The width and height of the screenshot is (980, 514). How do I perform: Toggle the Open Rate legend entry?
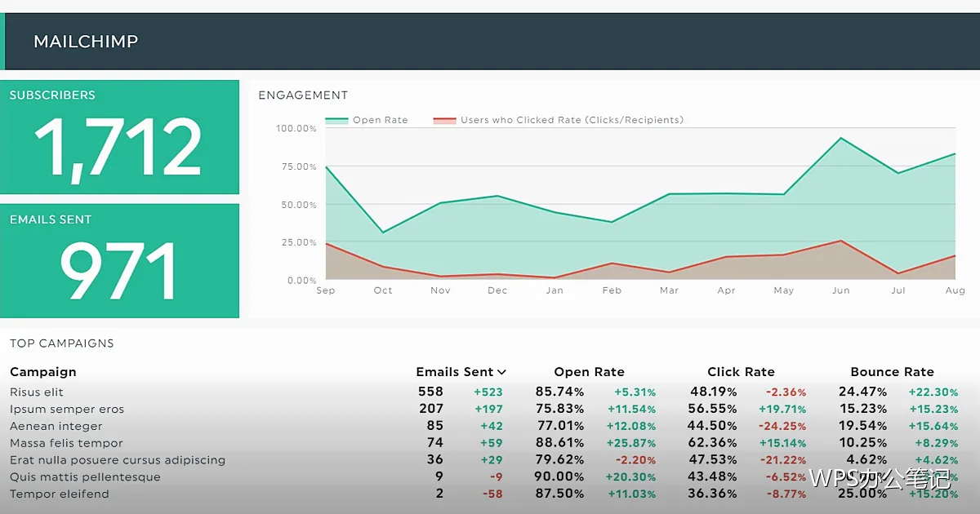pyautogui.click(x=367, y=120)
